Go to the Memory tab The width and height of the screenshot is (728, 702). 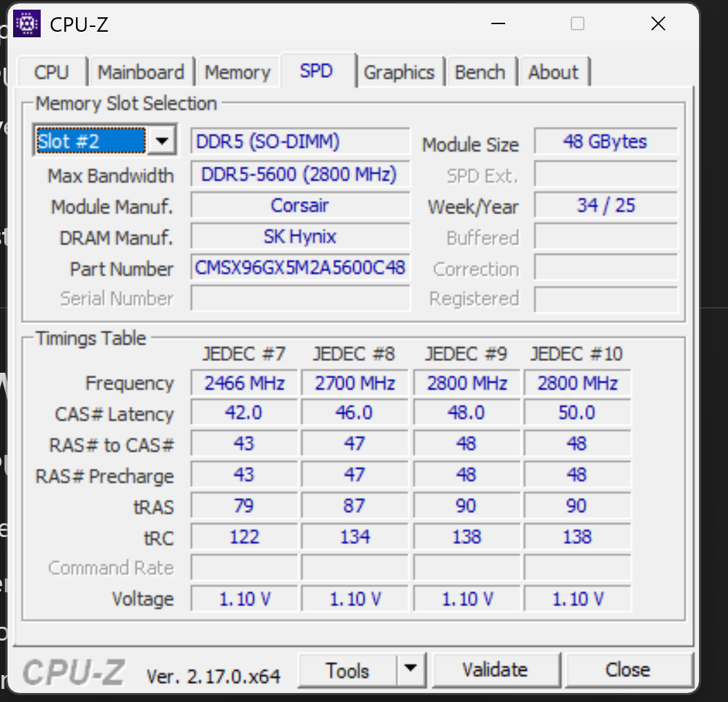237,72
